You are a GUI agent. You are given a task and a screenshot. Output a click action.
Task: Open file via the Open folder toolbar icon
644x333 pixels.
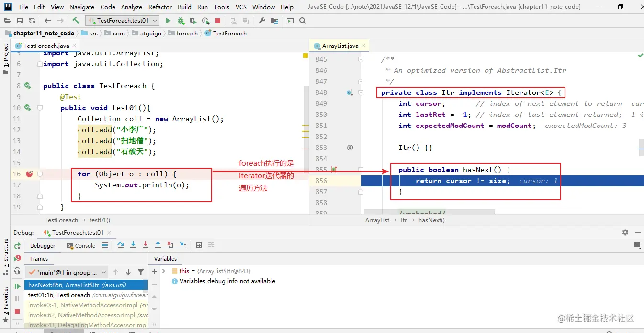(x=8, y=21)
